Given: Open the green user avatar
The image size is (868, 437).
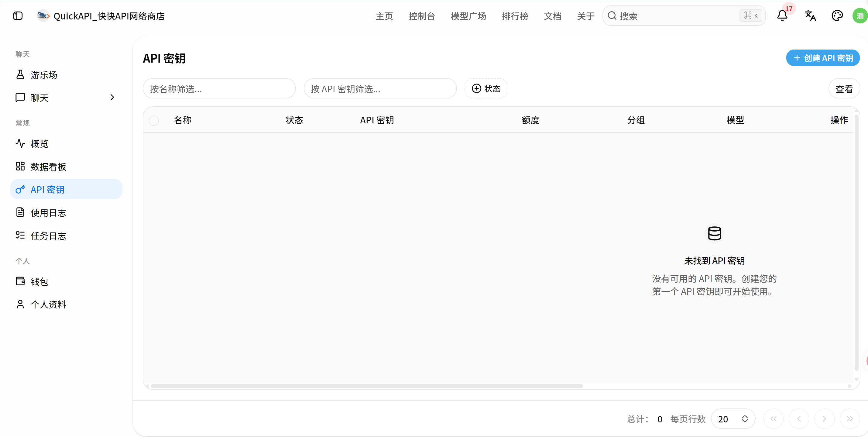Looking at the screenshot, I should (x=860, y=16).
